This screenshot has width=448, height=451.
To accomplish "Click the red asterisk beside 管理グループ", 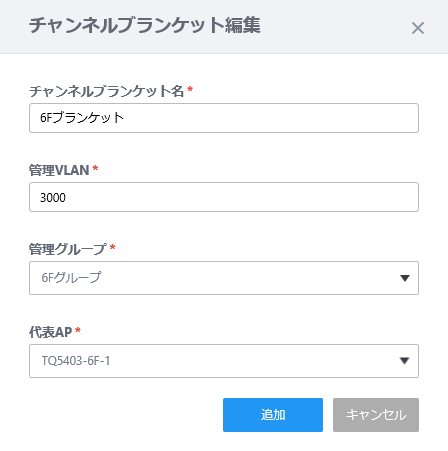I will 113,247.
